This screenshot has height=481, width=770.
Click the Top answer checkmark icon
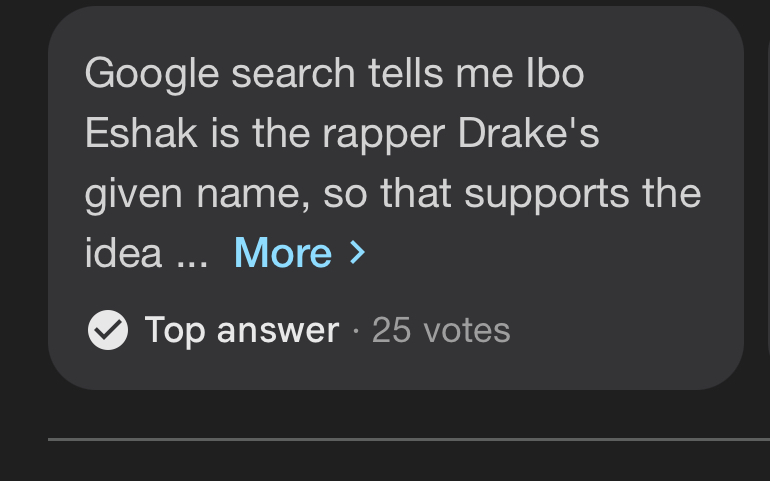(108, 330)
